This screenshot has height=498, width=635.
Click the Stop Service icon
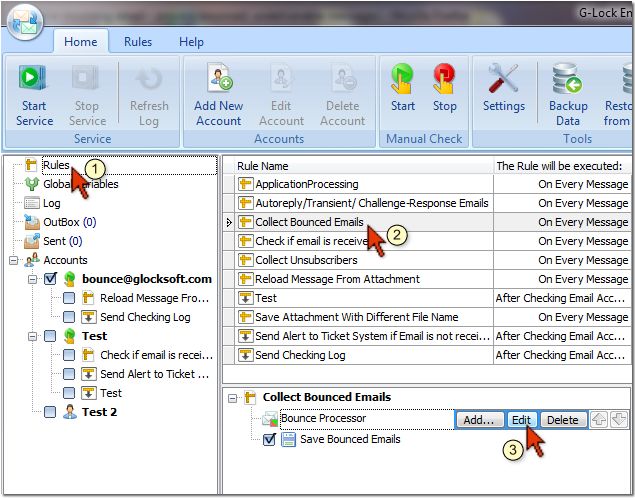(86, 78)
